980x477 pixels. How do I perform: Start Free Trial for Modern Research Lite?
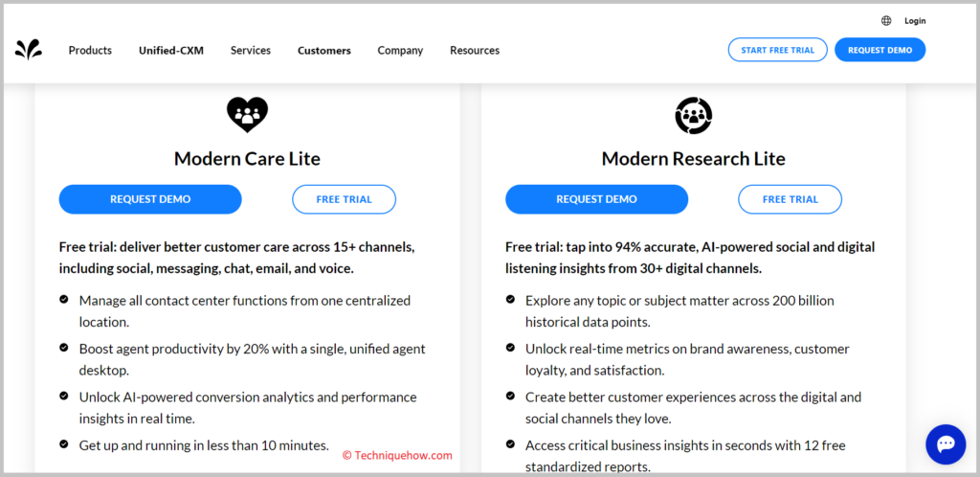(x=790, y=199)
